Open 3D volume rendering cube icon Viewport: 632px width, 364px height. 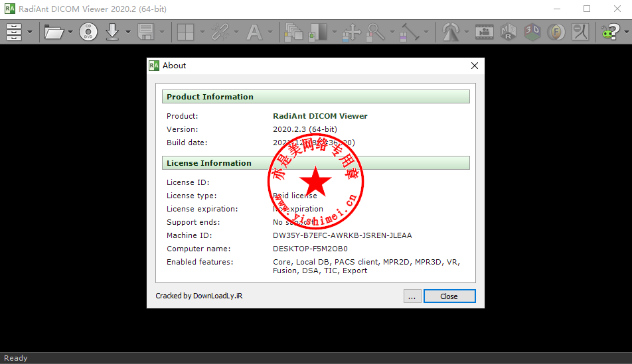(532, 32)
